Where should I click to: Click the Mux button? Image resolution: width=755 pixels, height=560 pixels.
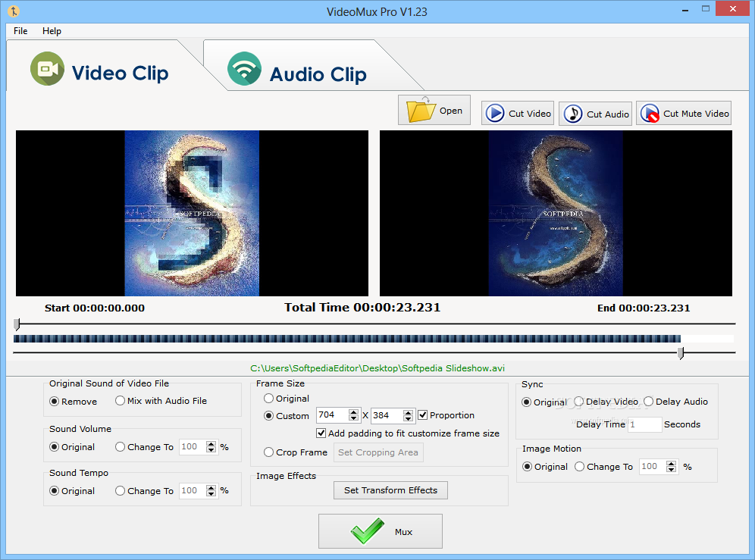coord(381,531)
